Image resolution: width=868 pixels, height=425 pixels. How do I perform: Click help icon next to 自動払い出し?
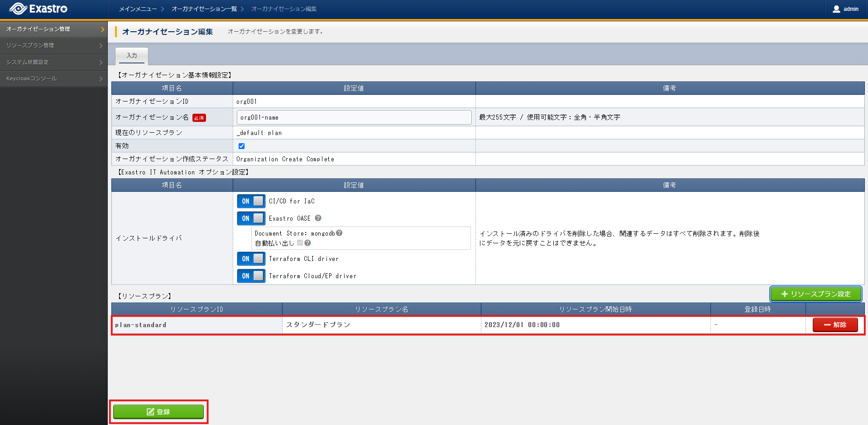[x=308, y=243]
